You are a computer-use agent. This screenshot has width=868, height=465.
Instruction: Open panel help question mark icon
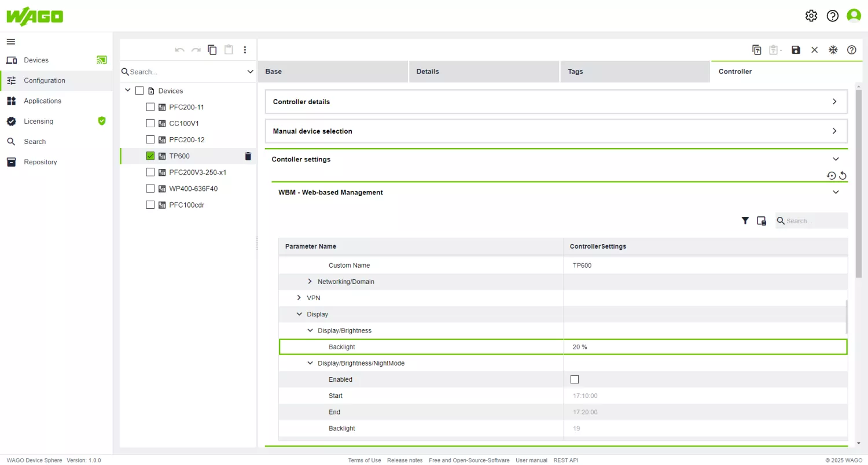[x=851, y=50]
